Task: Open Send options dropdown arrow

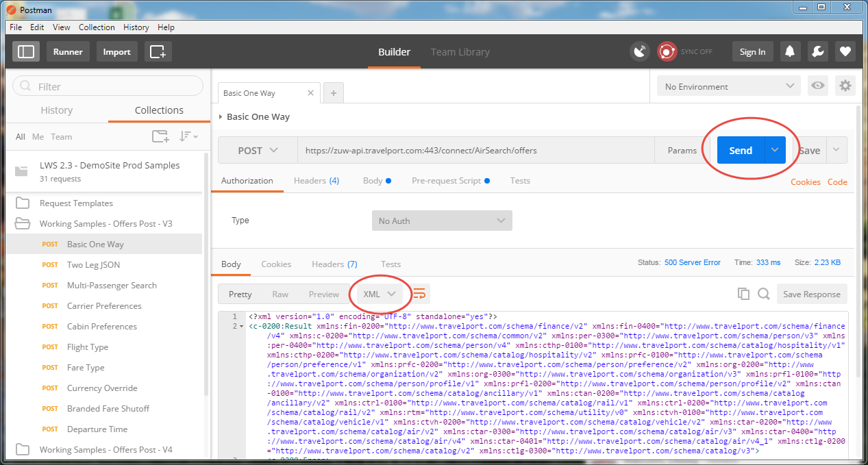Action: tap(775, 151)
